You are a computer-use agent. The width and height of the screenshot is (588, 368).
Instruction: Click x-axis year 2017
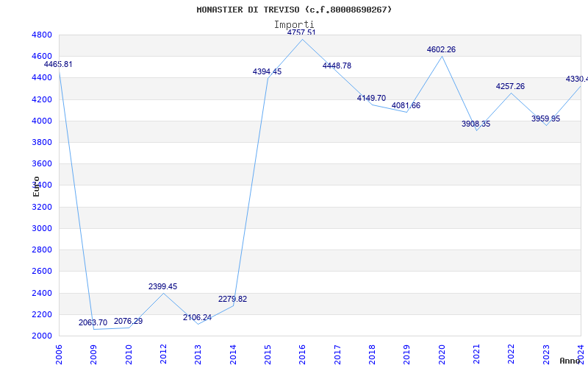click(x=337, y=355)
